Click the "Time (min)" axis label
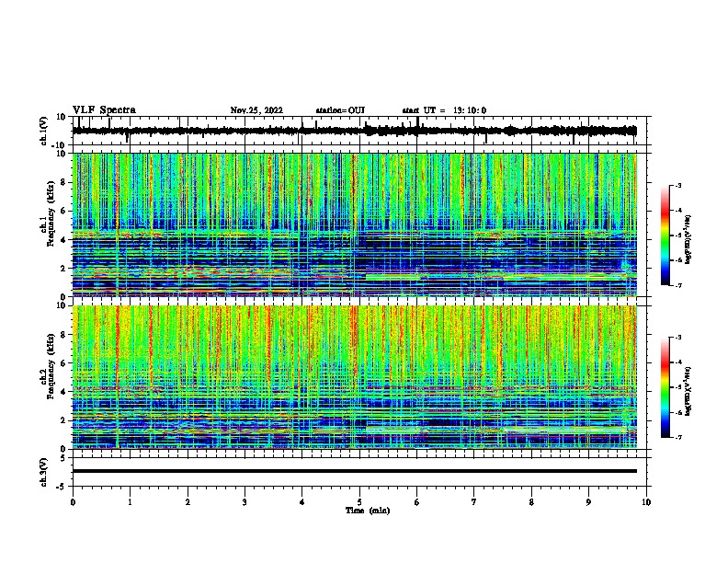728x563 pixels. point(368,511)
